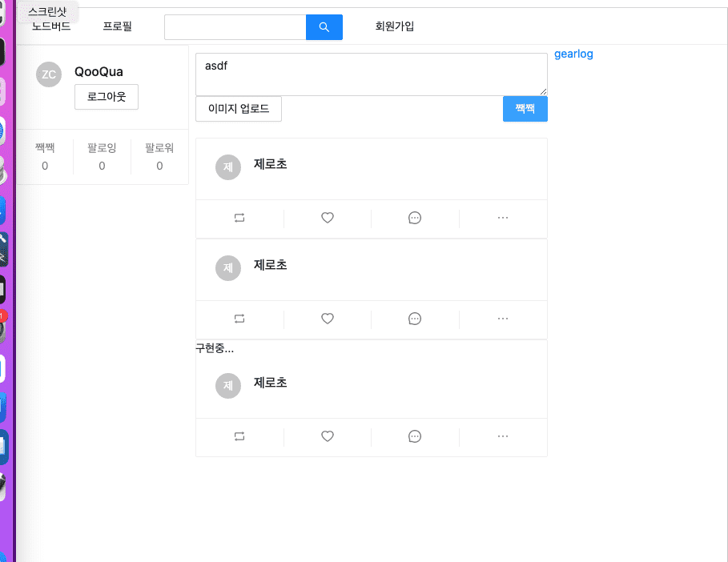Click the ZC profile avatar

click(x=49, y=74)
